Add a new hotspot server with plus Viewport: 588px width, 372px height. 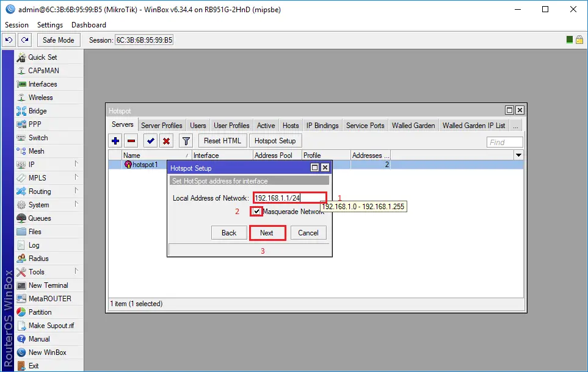(115, 141)
